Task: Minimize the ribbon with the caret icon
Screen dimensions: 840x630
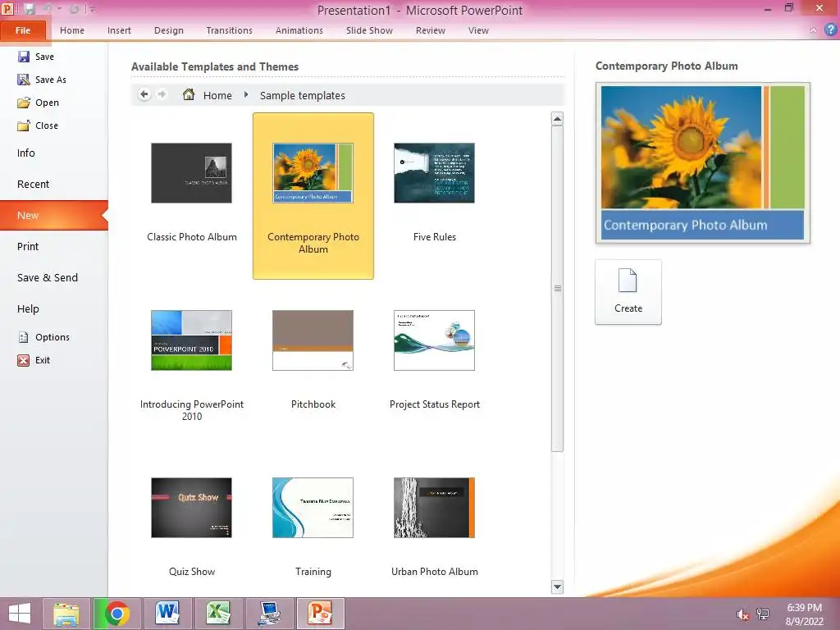Action: click(x=813, y=30)
